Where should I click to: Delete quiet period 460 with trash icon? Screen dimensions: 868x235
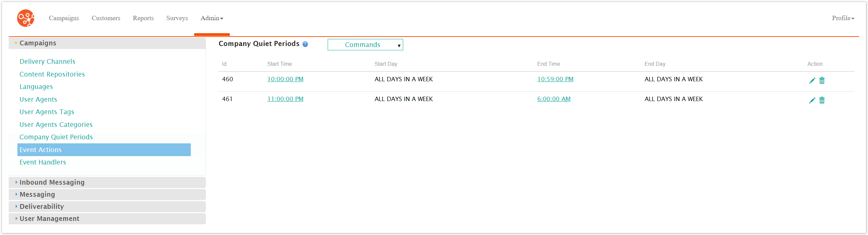click(x=822, y=80)
